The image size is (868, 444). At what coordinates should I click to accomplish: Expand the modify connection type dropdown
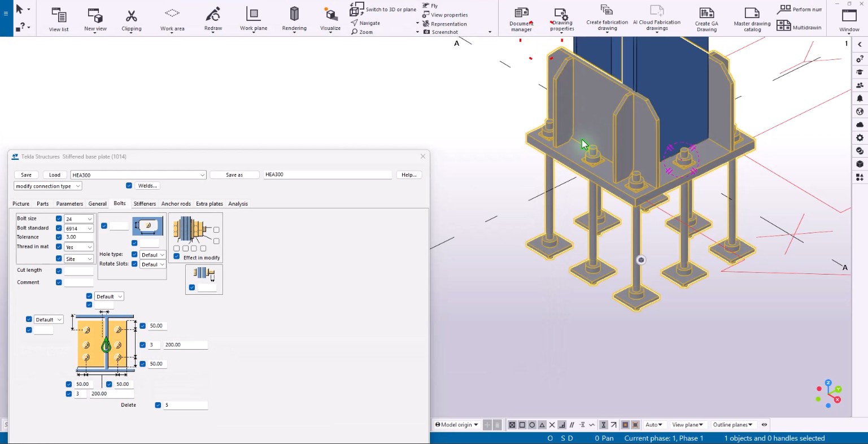[48, 186]
